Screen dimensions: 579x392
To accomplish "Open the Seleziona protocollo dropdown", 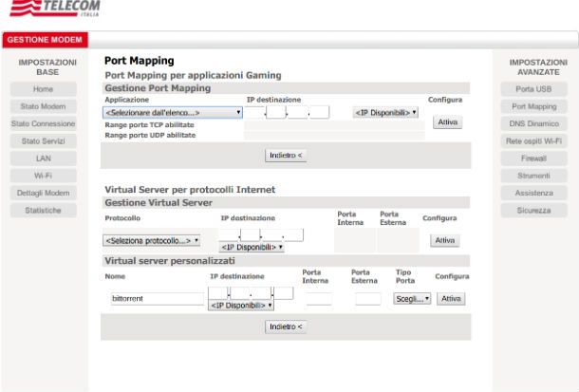I will 152,241.
